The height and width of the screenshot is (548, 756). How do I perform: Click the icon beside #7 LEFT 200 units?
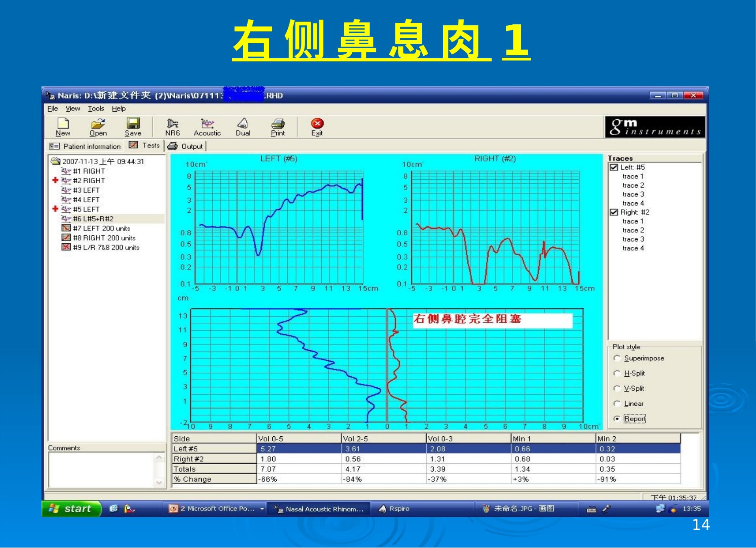66,228
